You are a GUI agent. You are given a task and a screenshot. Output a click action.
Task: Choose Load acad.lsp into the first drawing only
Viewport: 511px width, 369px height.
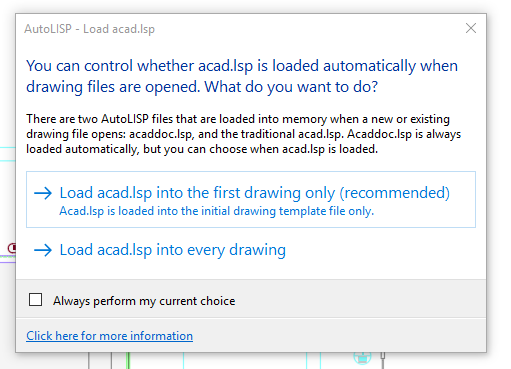[x=251, y=200]
